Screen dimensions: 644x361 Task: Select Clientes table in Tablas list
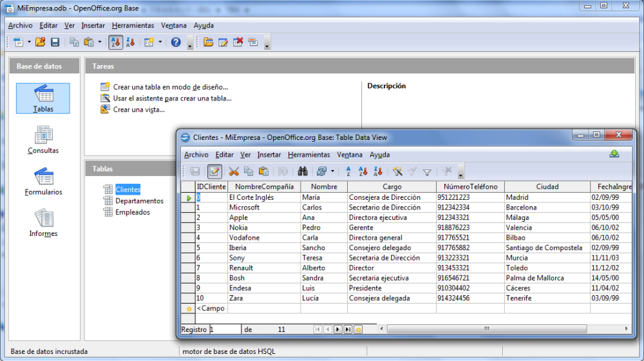(x=128, y=190)
